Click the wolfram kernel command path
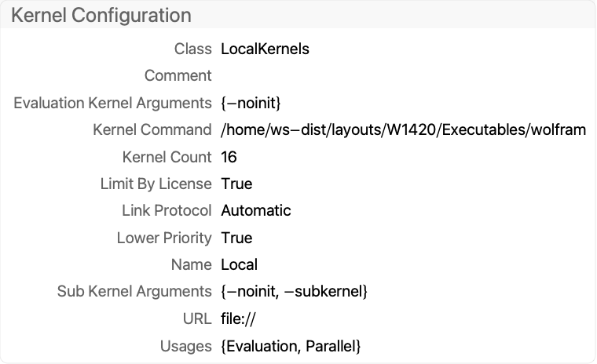Image resolution: width=597 pixels, height=364 pixels. point(403,129)
